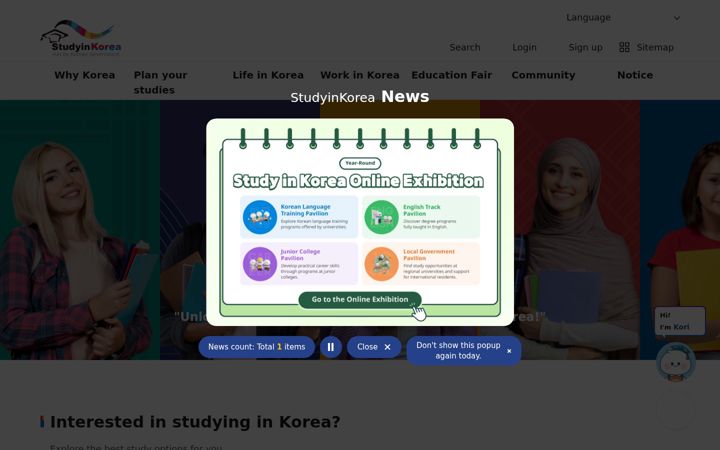This screenshot has height=450, width=720.
Task: Click the StudyinKorea logo
Action: pyautogui.click(x=81, y=38)
